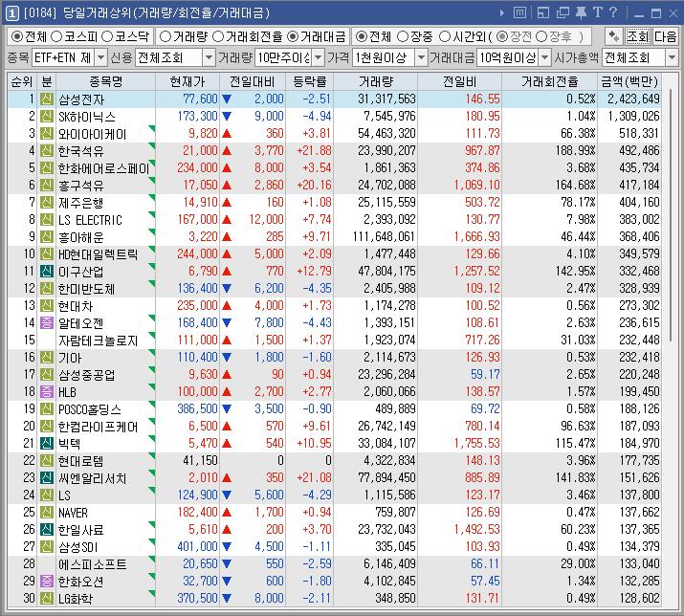This screenshot has width=684, height=616.
Task: Click the 신 badge next to NAVER
Action: click(47, 512)
